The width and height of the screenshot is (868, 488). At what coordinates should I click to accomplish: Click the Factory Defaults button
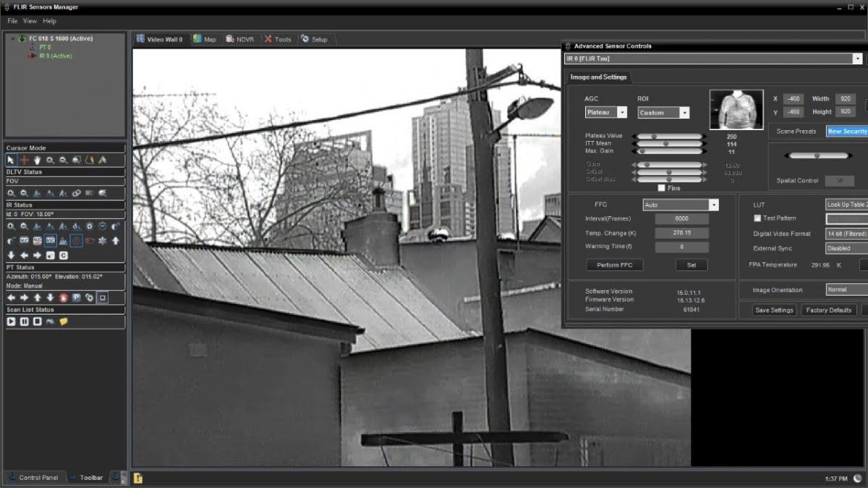(x=829, y=309)
